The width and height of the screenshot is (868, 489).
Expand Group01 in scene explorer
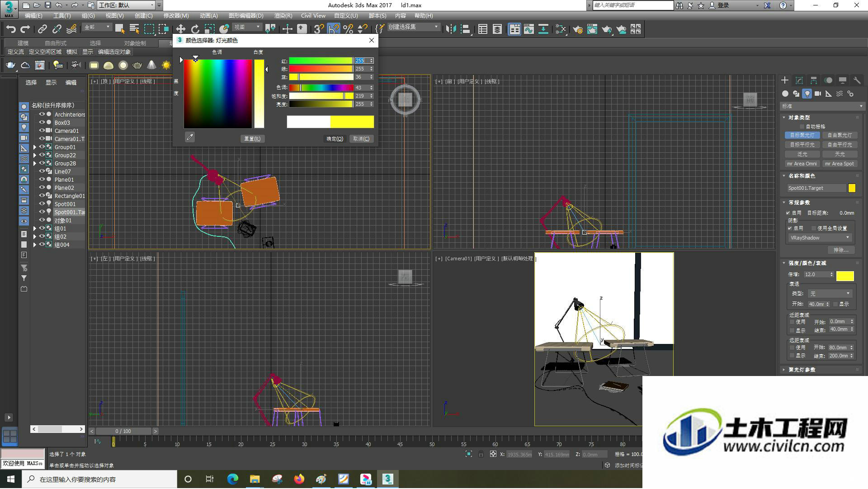click(x=35, y=147)
